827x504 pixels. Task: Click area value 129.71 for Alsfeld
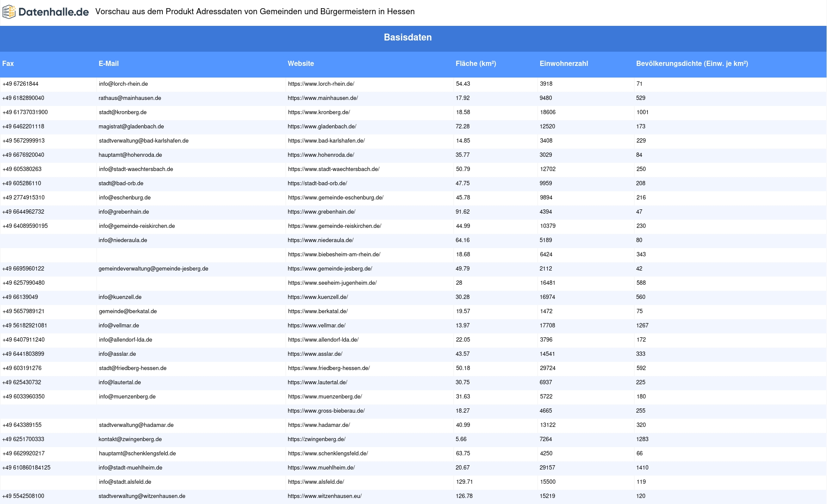coord(464,482)
